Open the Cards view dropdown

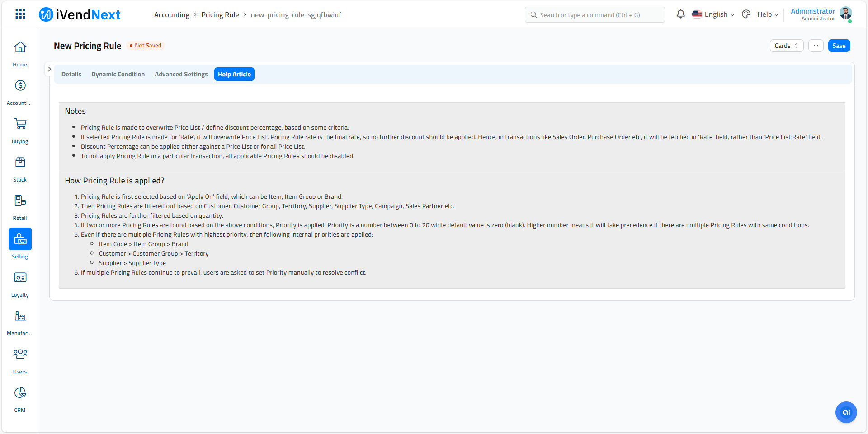(x=786, y=46)
